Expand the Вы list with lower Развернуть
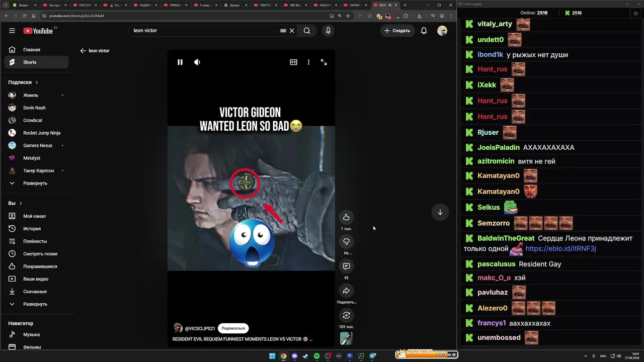644x362 pixels. tap(36, 304)
